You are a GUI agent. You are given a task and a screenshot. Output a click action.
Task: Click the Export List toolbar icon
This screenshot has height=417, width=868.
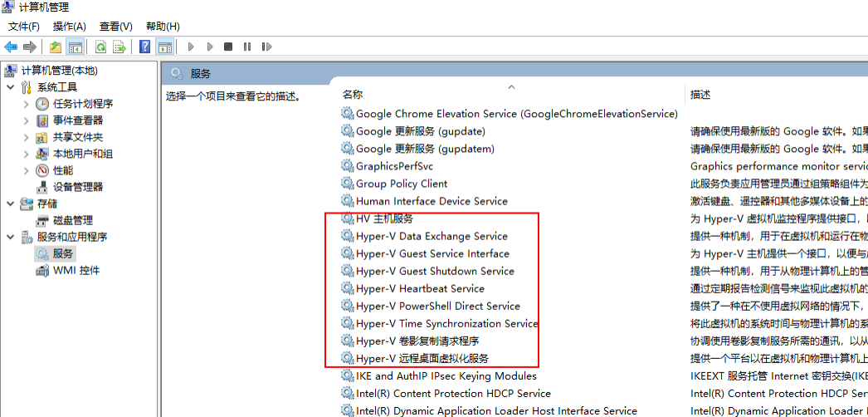[x=119, y=47]
